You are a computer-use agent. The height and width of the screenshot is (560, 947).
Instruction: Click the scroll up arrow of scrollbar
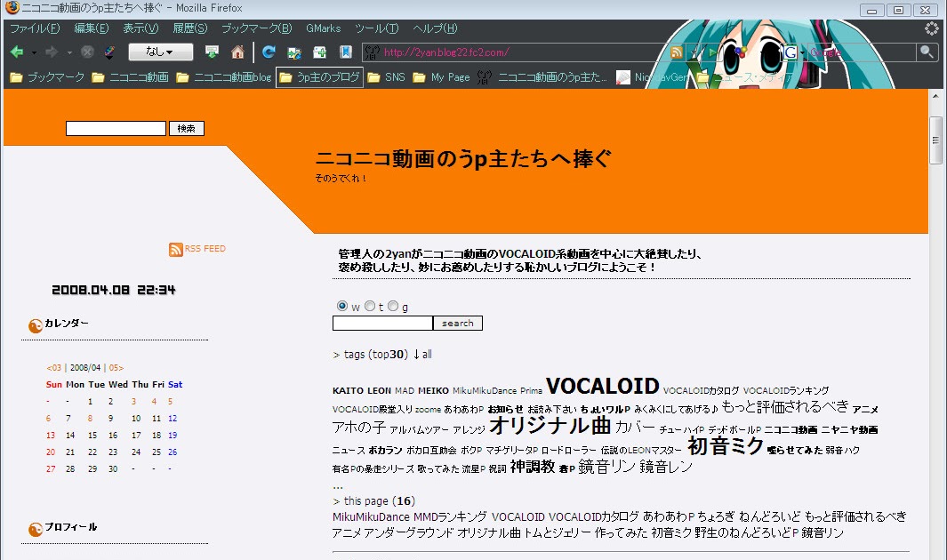point(936,95)
